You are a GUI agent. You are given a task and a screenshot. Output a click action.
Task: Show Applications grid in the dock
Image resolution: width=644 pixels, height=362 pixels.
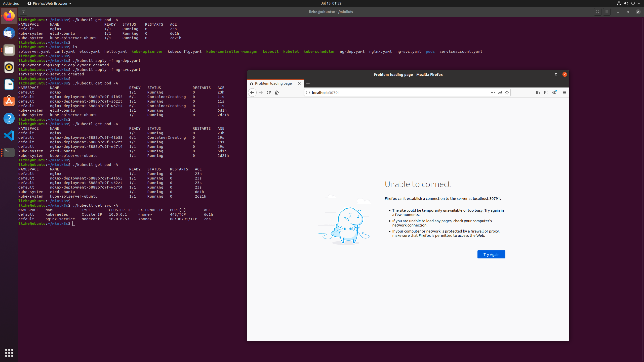coord(9,353)
